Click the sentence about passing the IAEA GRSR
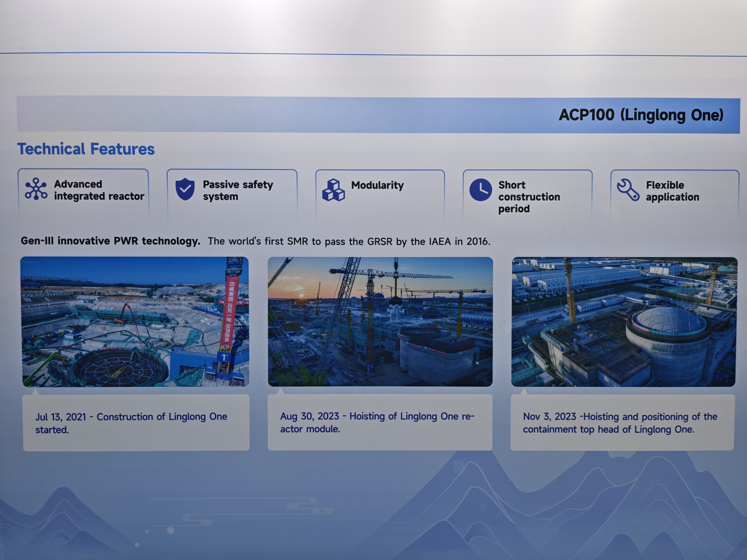This screenshot has width=747, height=560. click(x=349, y=241)
